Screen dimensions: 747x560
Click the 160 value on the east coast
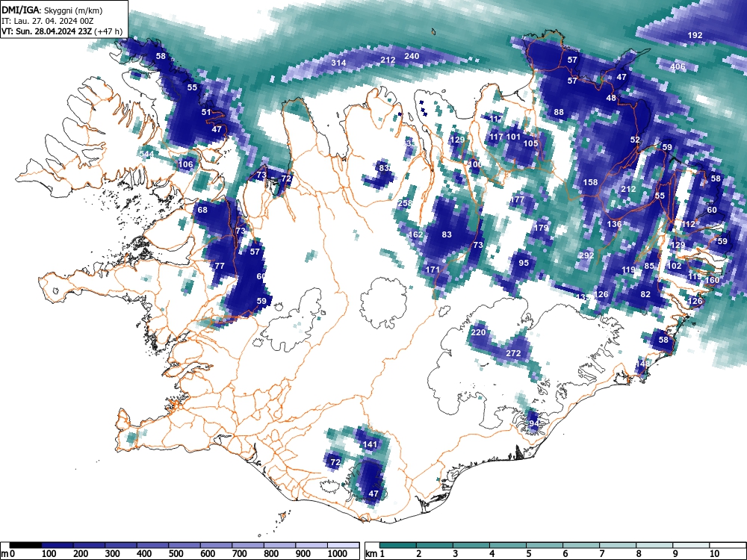(712, 280)
